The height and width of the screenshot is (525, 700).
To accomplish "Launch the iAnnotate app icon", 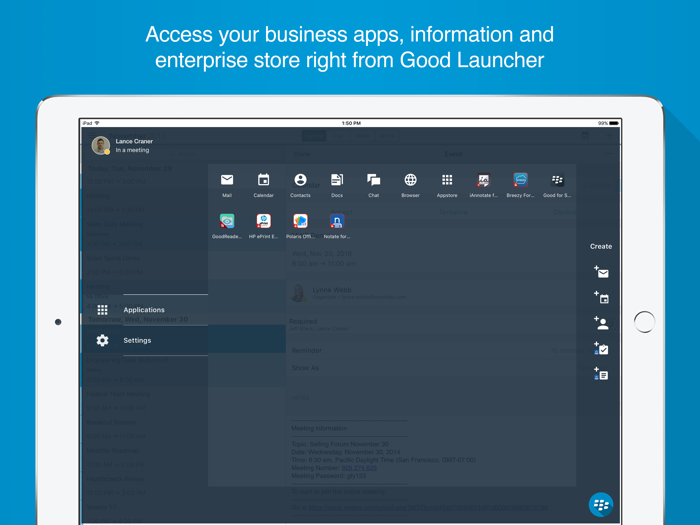I will pyautogui.click(x=483, y=180).
